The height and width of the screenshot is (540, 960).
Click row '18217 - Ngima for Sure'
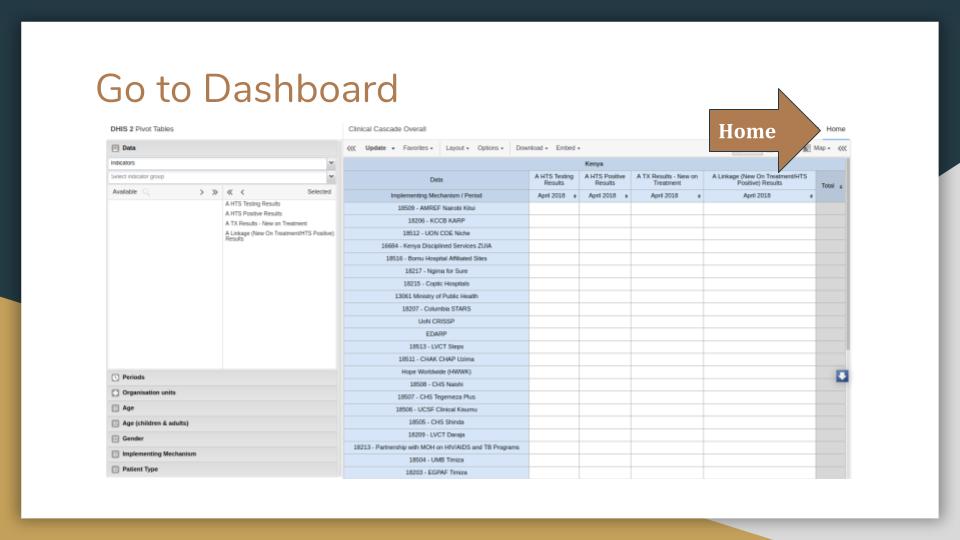(437, 271)
